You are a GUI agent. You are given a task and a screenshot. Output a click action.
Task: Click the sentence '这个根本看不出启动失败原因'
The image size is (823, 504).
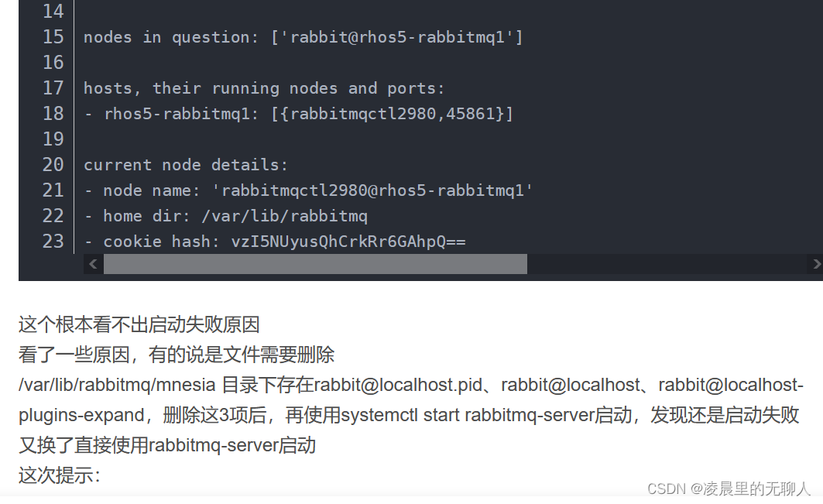139,324
